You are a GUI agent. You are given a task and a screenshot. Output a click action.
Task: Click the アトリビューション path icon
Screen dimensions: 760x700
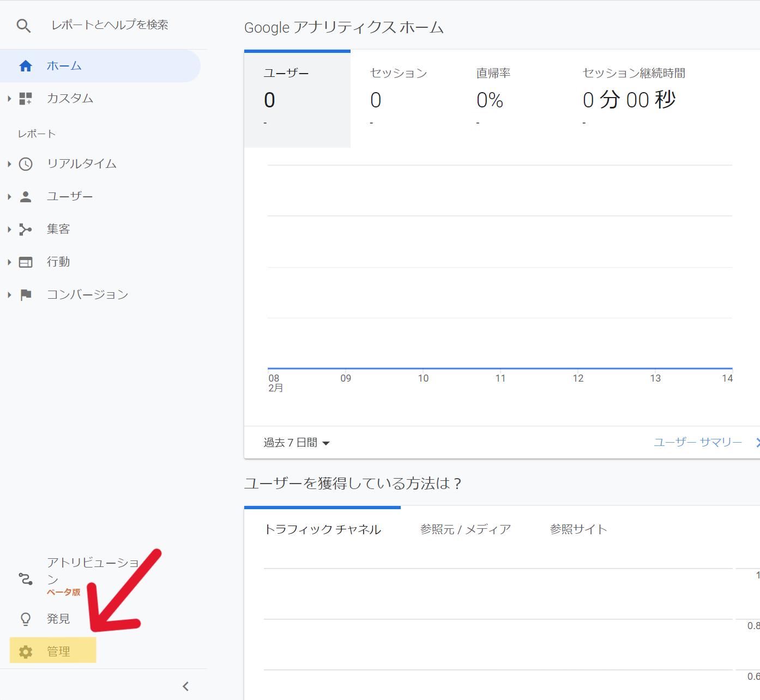(26, 578)
